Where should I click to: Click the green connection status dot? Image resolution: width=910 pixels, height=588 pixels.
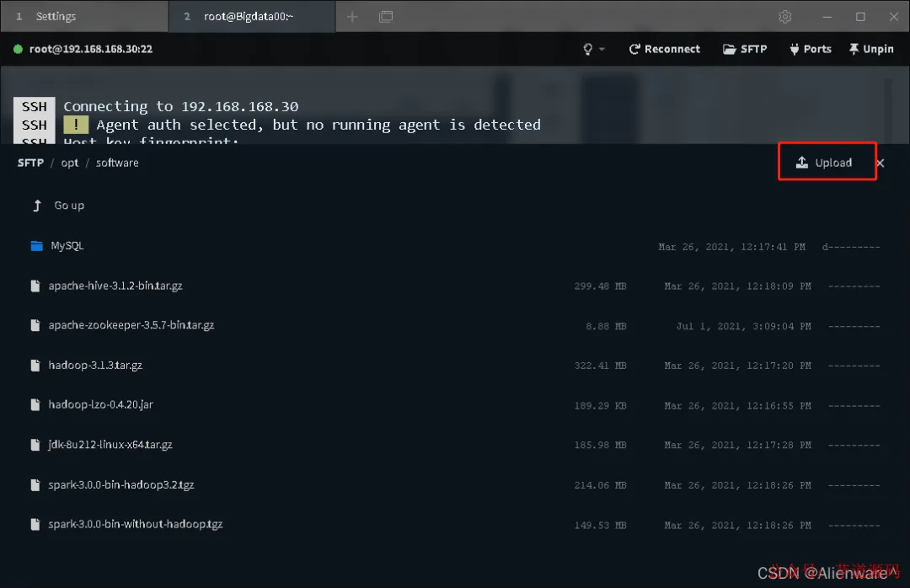[18, 50]
